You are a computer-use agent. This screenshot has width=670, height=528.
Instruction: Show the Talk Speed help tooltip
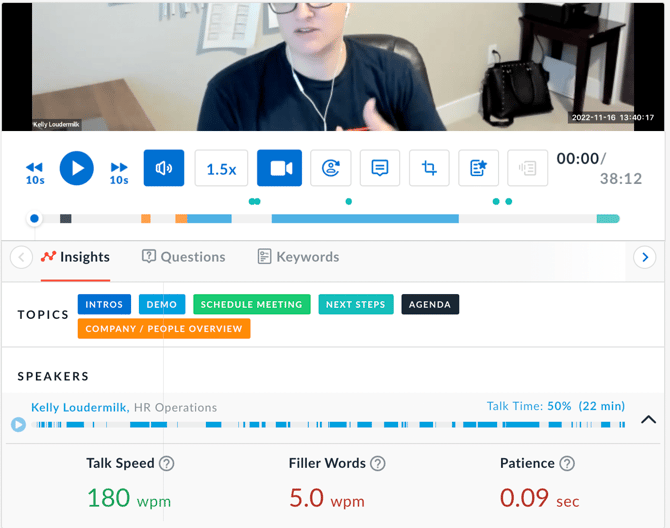click(x=167, y=464)
